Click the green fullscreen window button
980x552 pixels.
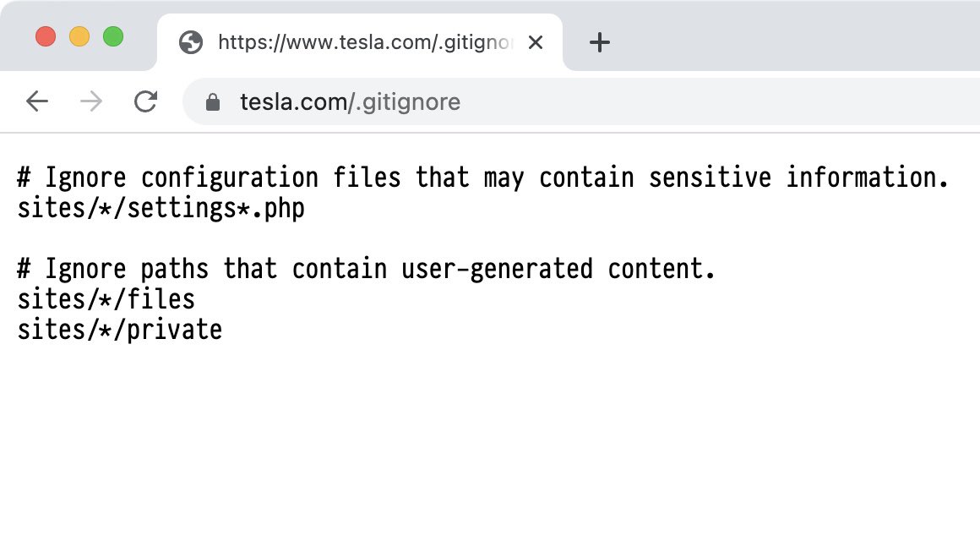[x=113, y=36]
